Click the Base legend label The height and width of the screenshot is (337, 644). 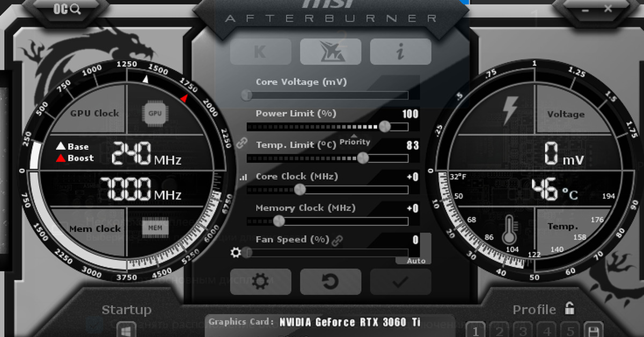[x=78, y=146]
